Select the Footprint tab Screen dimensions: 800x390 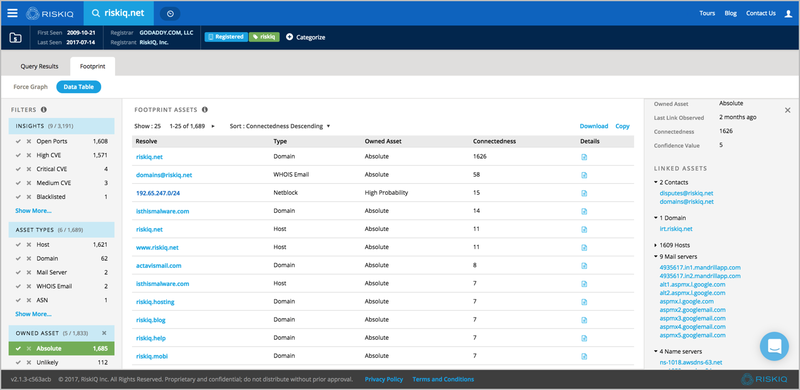tap(92, 66)
